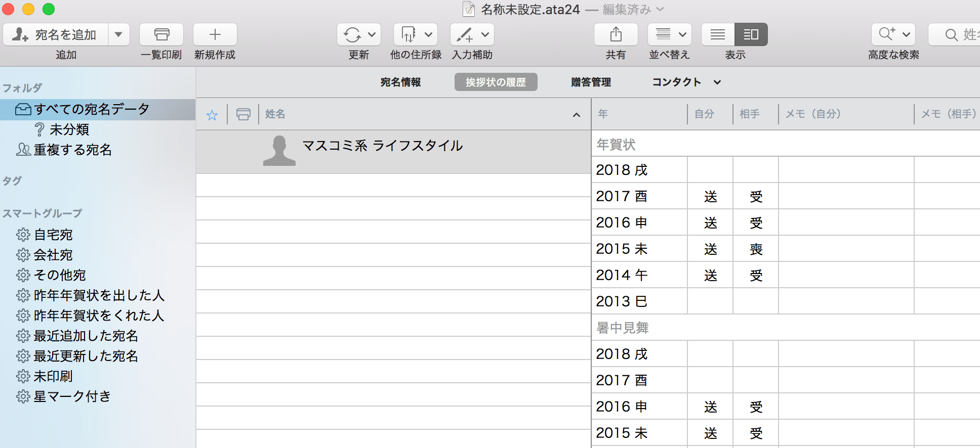Viewport: 980px width, 448px height.
Task: Switch to list-only display view
Action: click(718, 34)
